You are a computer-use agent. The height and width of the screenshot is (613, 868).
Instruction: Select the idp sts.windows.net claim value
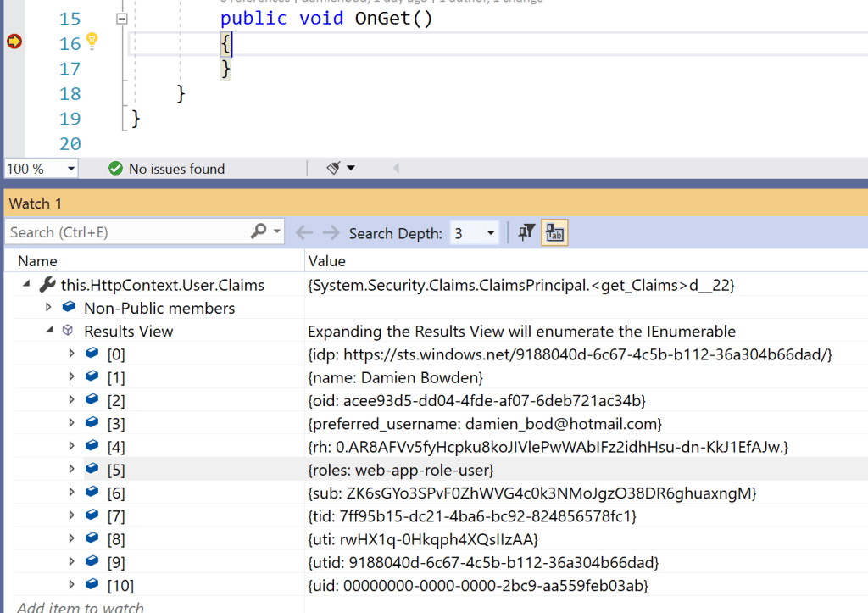tap(570, 354)
